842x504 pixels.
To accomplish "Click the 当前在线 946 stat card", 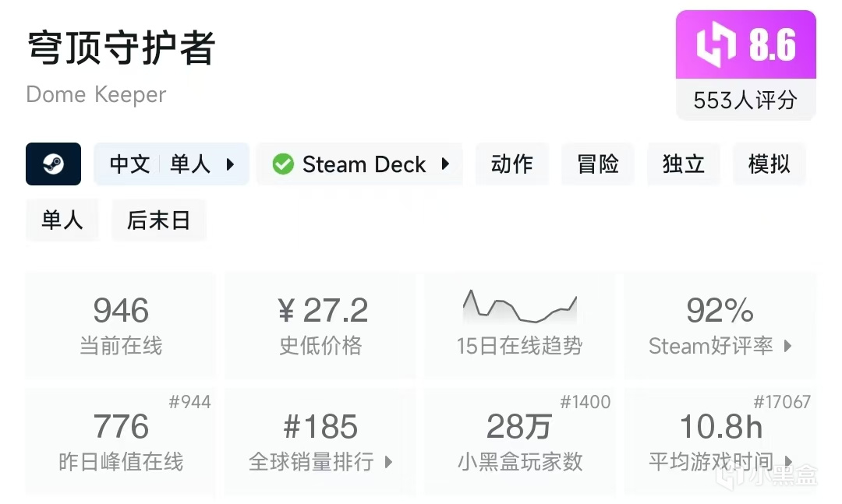I will [x=121, y=325].
